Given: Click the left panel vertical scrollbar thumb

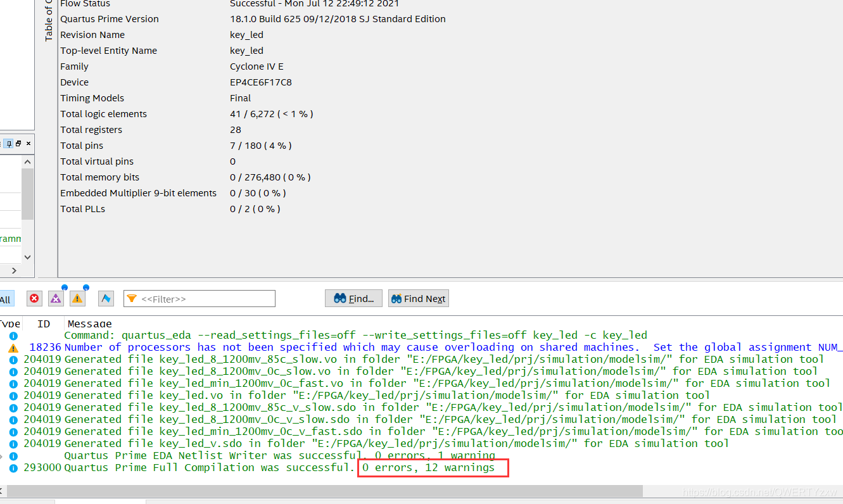Looking at the screenshot, I should (27, 194).
